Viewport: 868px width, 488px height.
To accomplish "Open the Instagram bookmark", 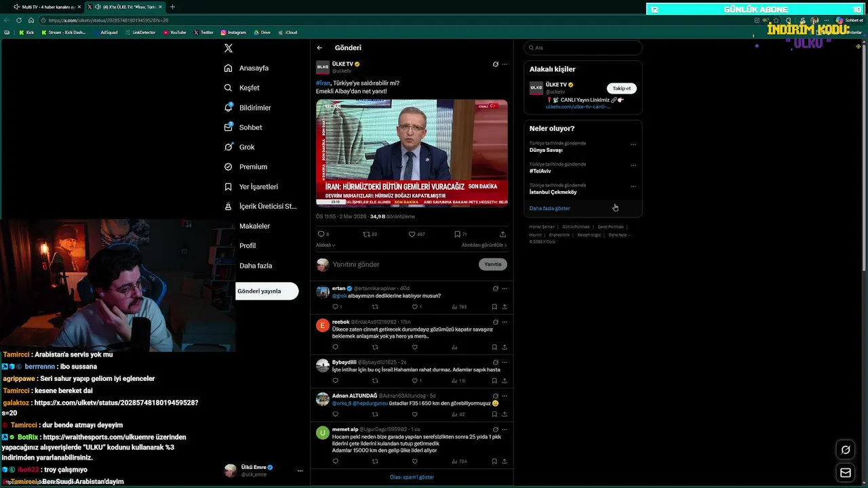I will (x=233, y=33).
